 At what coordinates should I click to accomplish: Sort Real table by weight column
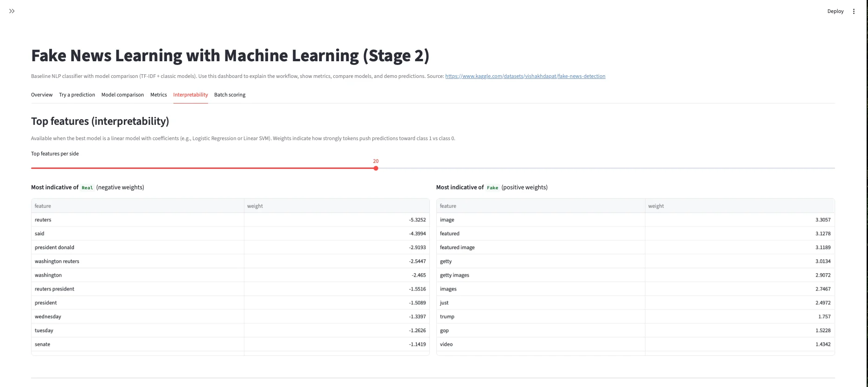[x=337, y=206]
